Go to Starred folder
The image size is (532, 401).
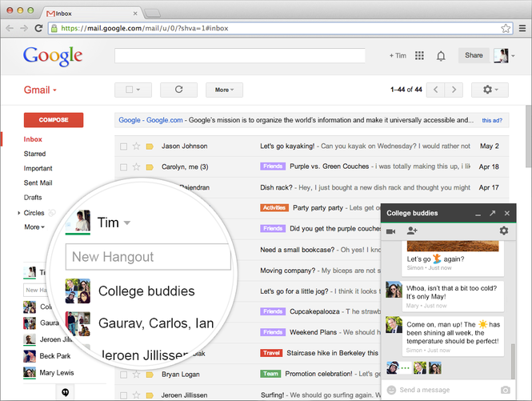[x=34, y=154]
